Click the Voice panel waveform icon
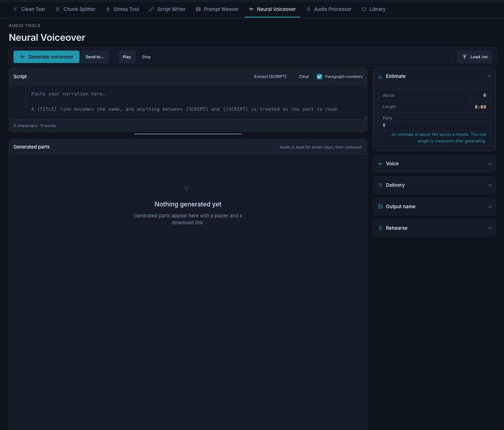Image resolution: width=504 pixels, height=430 pixels. [380, 164]
